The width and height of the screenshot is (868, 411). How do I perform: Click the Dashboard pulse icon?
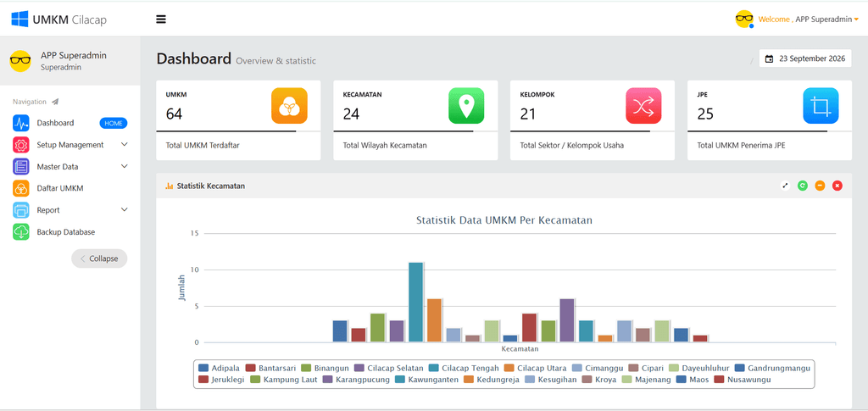(x=21, y=123)
